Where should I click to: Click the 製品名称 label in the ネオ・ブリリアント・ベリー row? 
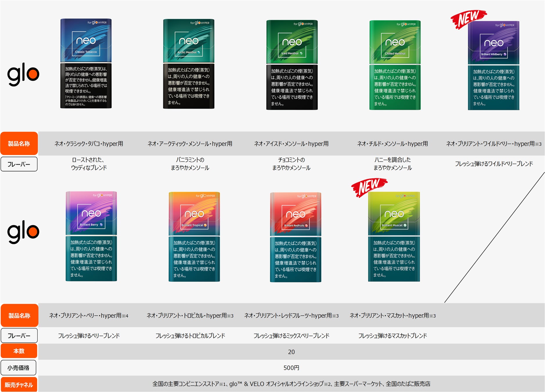coord(19,315)
